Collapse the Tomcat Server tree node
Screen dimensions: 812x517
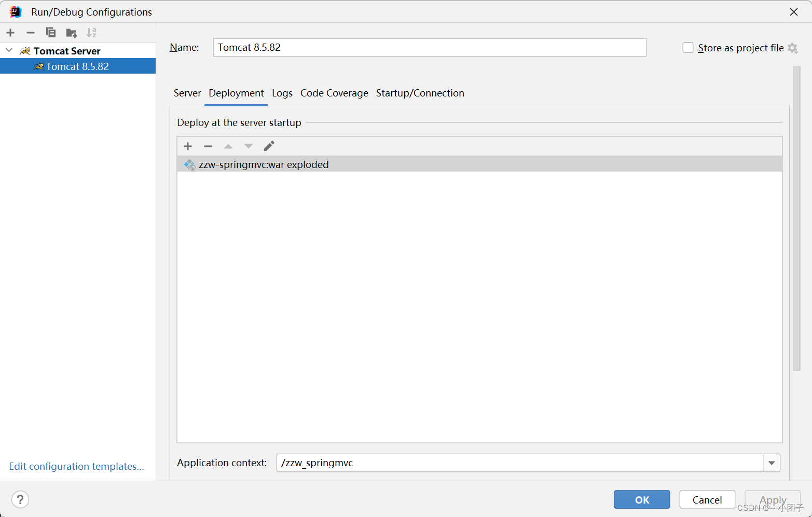click(x=9, y=50)
